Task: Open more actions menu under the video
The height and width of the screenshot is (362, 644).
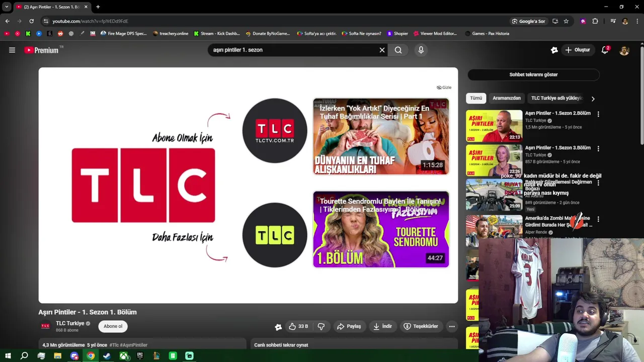Action: tap(452, 326)
